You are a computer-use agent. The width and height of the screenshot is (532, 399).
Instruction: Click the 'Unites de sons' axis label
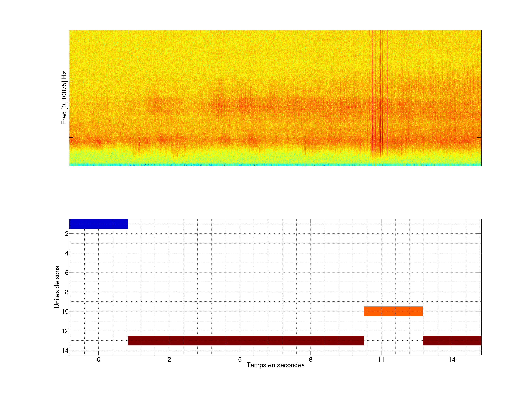[x=57, y=287]
